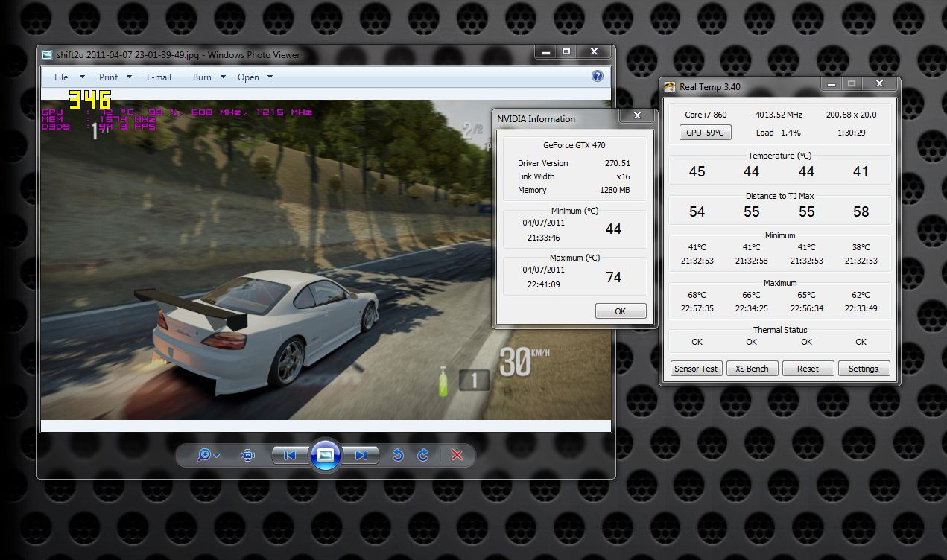The image size is (947, 560).
Task: Click E-mail in Photo Viewer toolbar
Action: click(x=159, y=77)
